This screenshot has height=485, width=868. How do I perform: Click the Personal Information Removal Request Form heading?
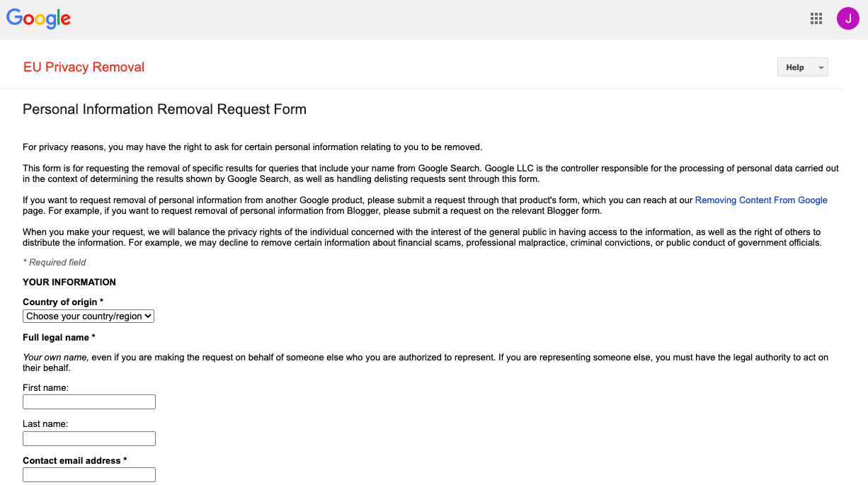164,110
